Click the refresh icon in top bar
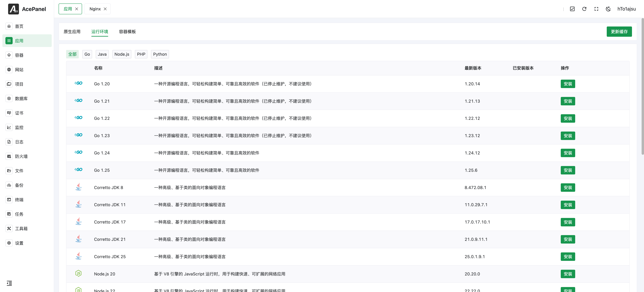 (584, 9)
